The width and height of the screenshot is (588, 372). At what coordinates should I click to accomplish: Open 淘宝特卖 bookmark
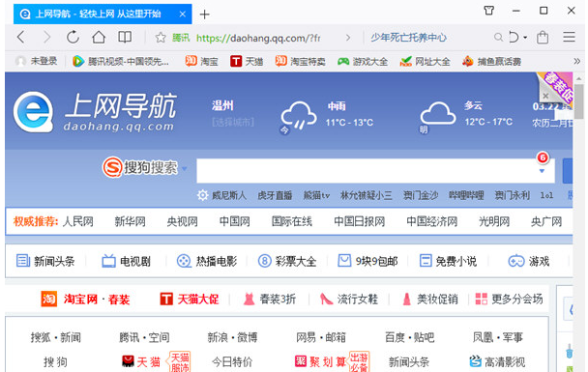click(x=300, y=61)
